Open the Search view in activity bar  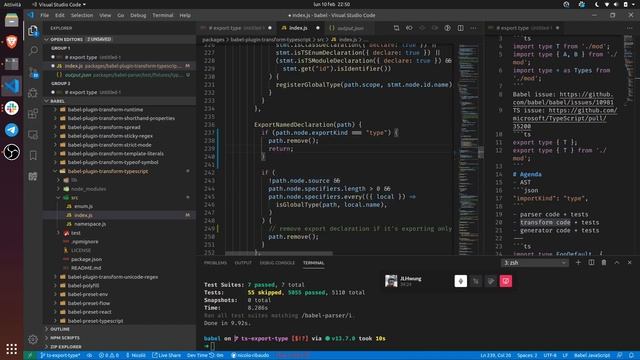(x=33, y=51)
